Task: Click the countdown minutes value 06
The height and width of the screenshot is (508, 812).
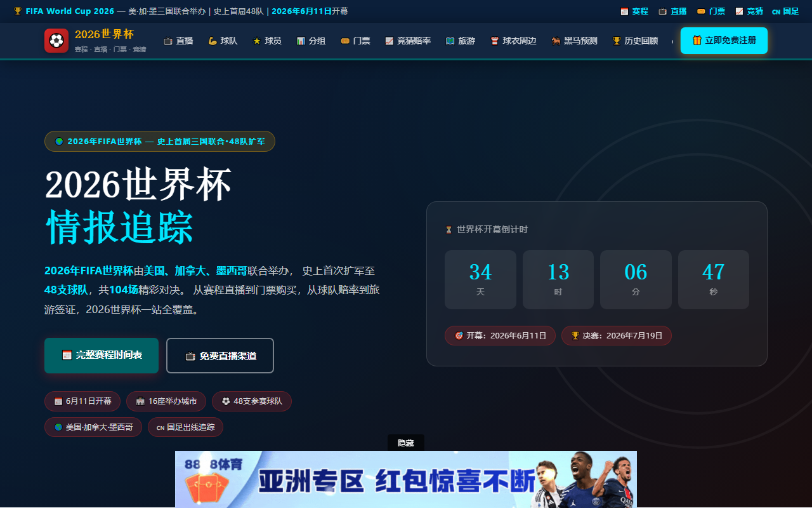Action: coord(636,272)
